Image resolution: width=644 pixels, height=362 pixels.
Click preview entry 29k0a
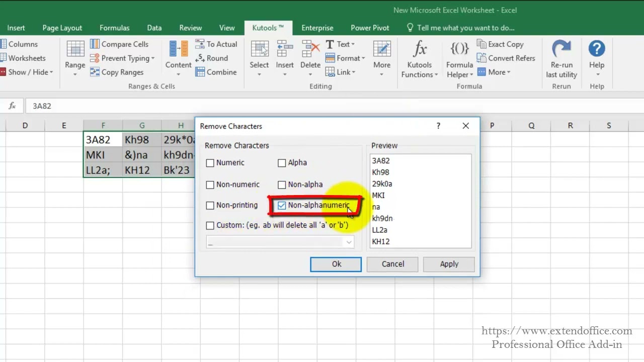click(x=382, y=184)
